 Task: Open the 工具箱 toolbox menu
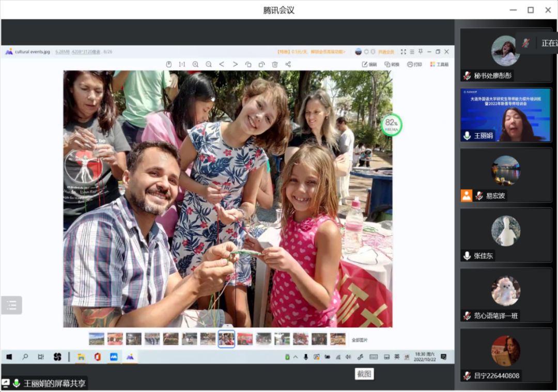click(x=439, y=65)
